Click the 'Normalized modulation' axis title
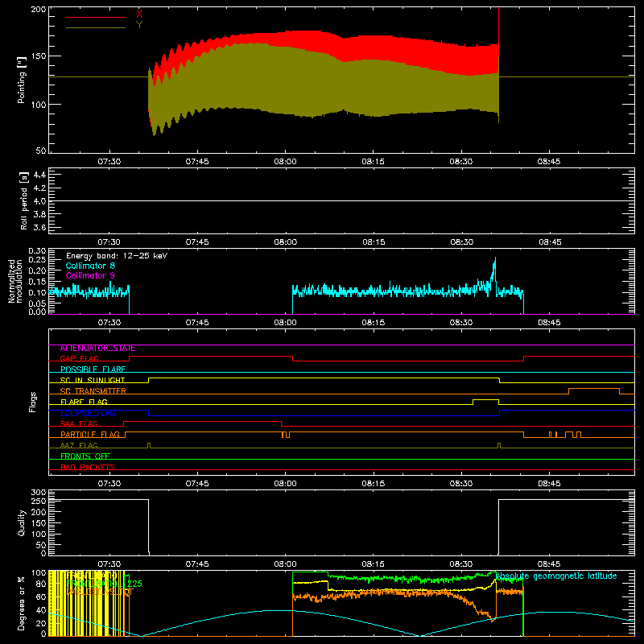Screen dimensions: 644x644 click(15, 281)
